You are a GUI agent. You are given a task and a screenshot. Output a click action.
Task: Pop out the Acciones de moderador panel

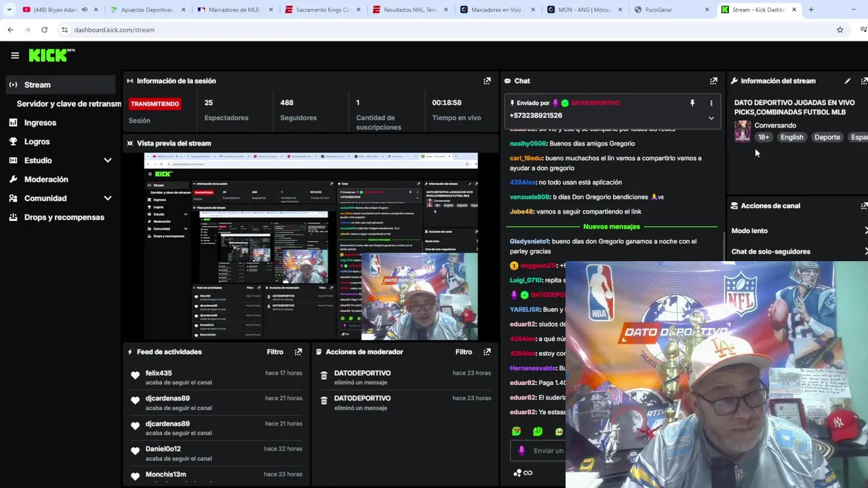coord(487,352)
